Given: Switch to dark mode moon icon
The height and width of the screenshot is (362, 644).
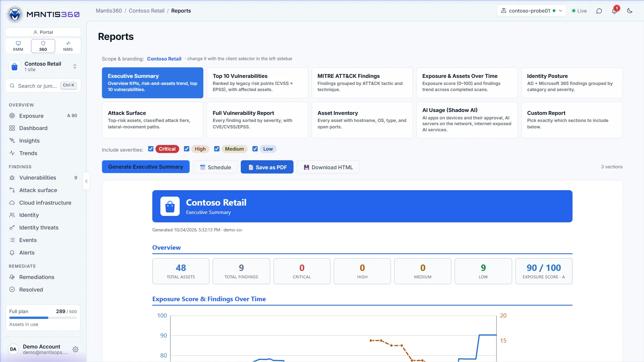Looking at the screenshot, I should [630, 11].
